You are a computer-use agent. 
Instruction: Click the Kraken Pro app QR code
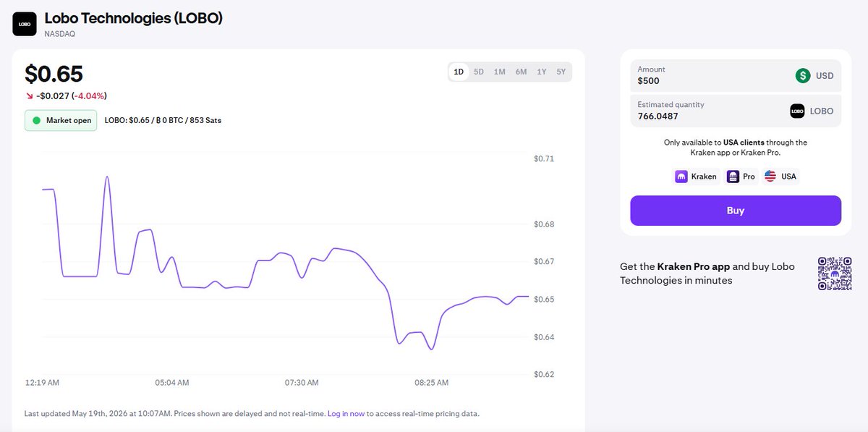(x=835, y=274)
